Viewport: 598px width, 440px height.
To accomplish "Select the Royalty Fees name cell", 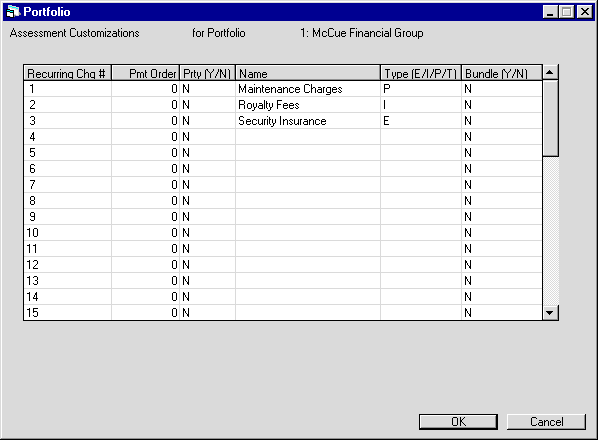I will [308, 105].
